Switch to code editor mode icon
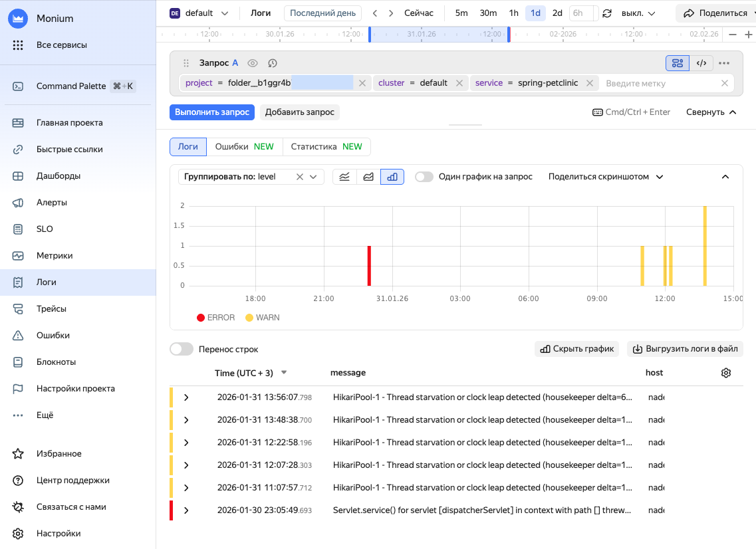 [x=701, y=63]
